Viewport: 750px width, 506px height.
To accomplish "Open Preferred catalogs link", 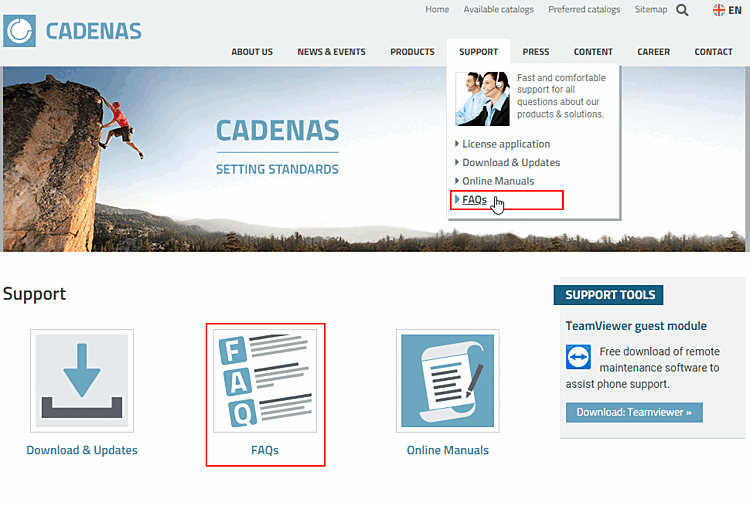I will 584,10.
